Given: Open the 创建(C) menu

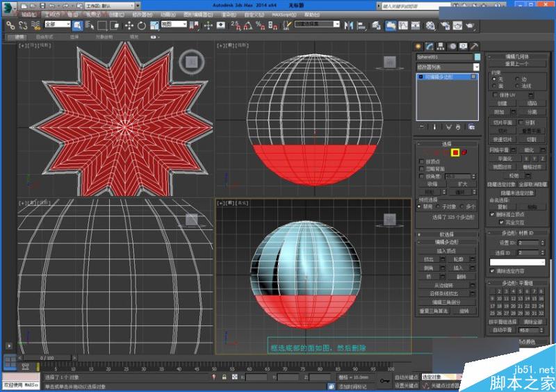Looking at the screenshot, I should [x=116, y=15].
